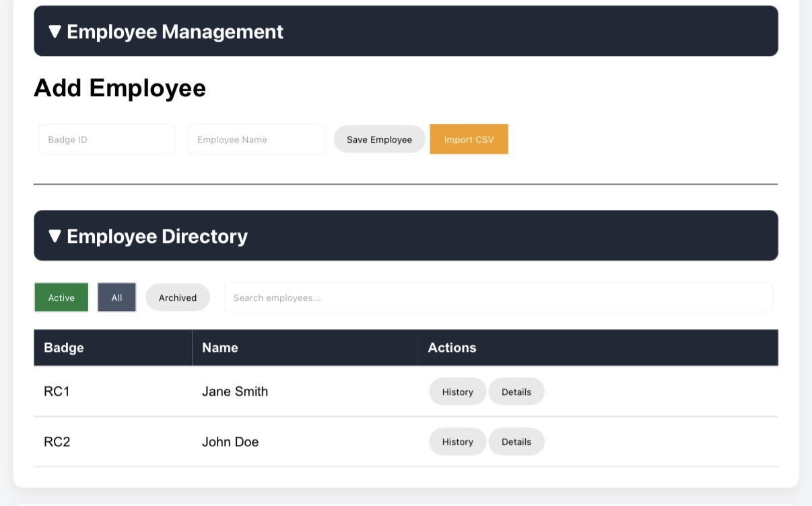This screenshot has width=812, height=506.
Task: Click the Badge column header
Action: coord(113,348)
